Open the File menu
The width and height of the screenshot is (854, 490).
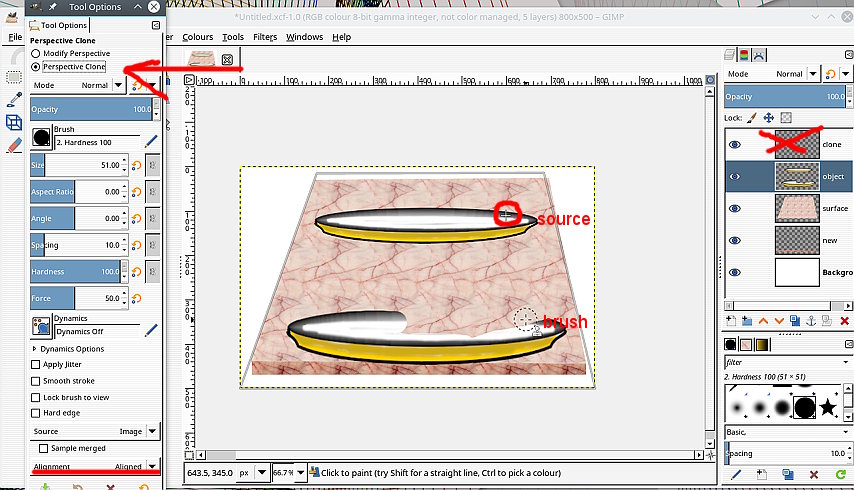pos(15,37)
